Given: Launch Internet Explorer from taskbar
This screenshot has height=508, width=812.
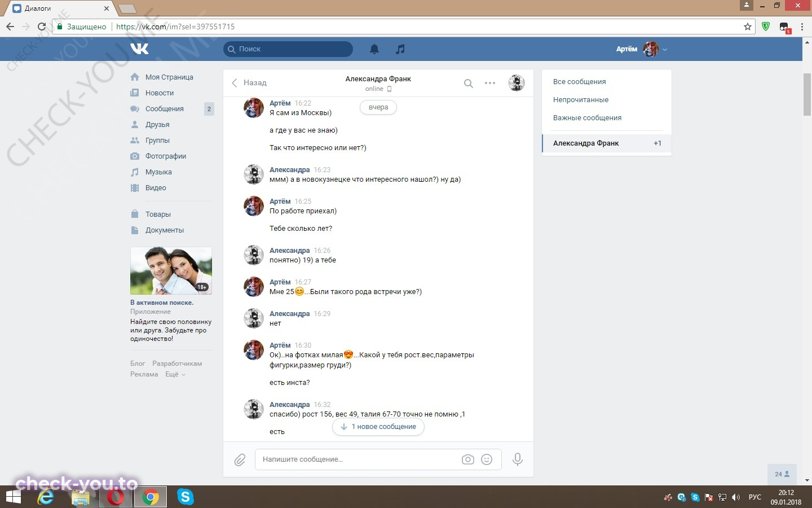Looking at the screenshot, I should point(46,497).
